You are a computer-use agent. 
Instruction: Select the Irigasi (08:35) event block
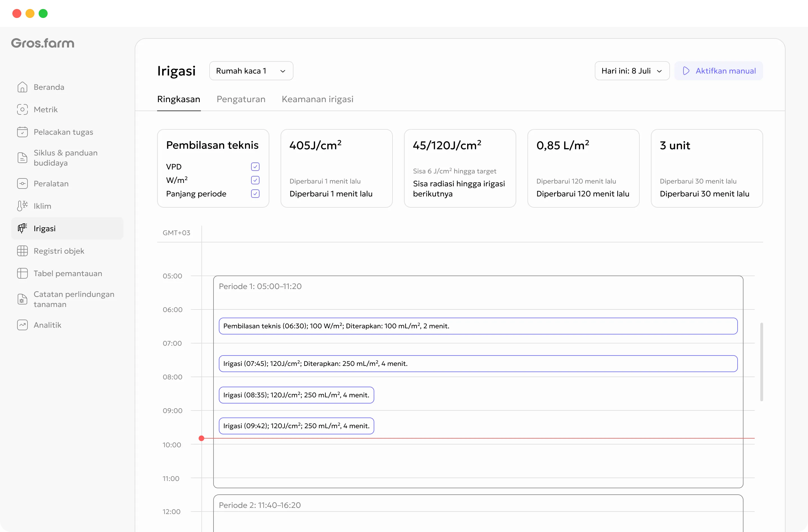296,395
